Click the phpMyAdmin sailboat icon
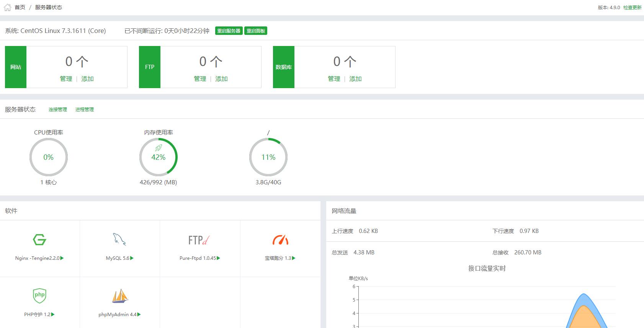Image resolution: width=644 pixels, height=328 pixels. 120,296
